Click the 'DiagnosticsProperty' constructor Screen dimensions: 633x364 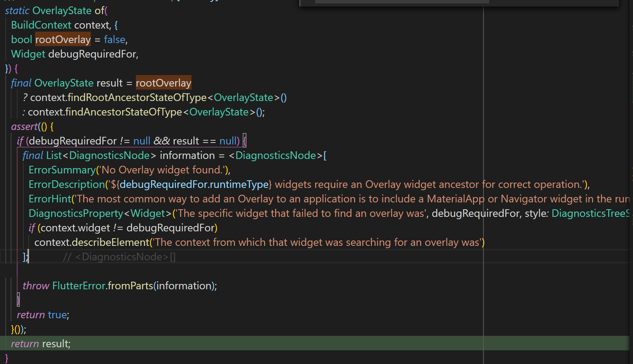(x=76, y=213)
